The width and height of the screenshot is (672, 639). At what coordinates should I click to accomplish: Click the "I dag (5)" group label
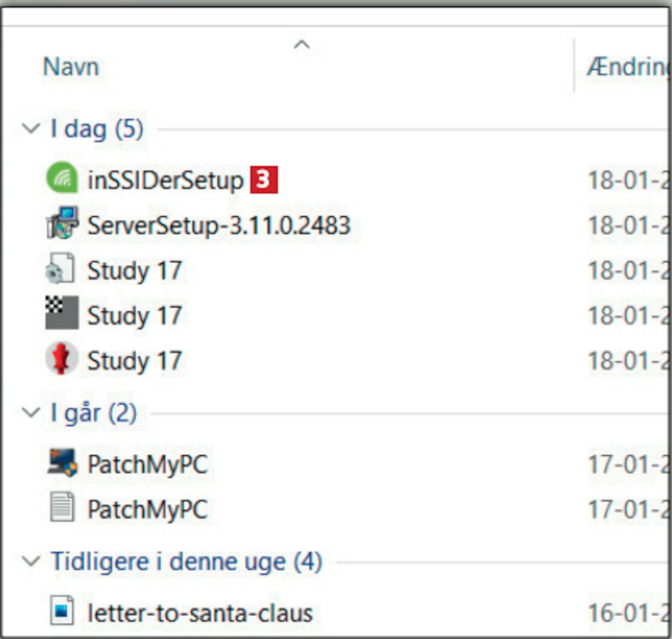[x=97, y=129]
